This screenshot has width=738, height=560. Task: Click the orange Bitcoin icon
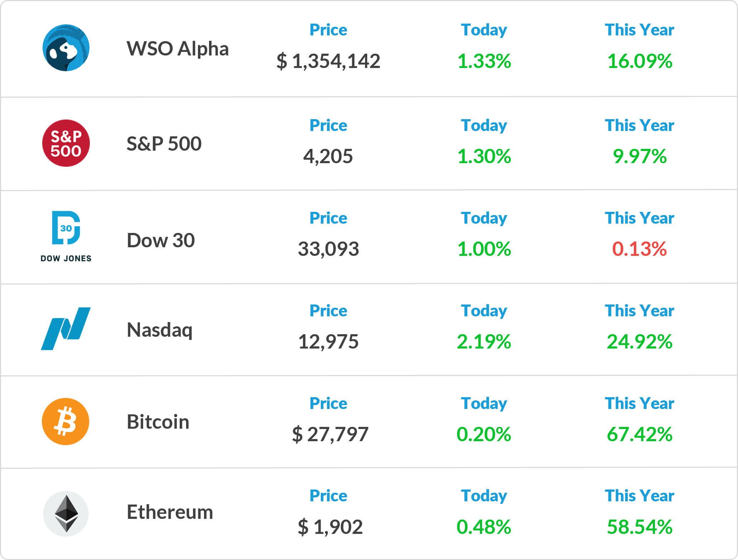point(65,422)
